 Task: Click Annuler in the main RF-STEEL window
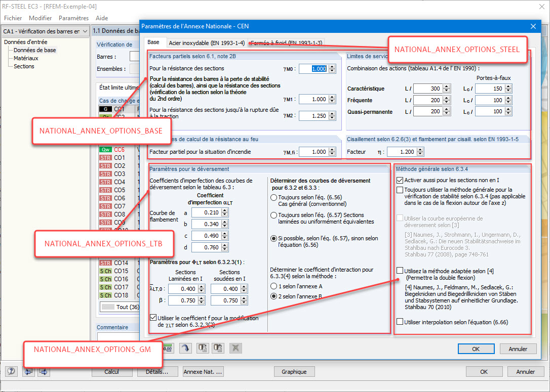525,372
